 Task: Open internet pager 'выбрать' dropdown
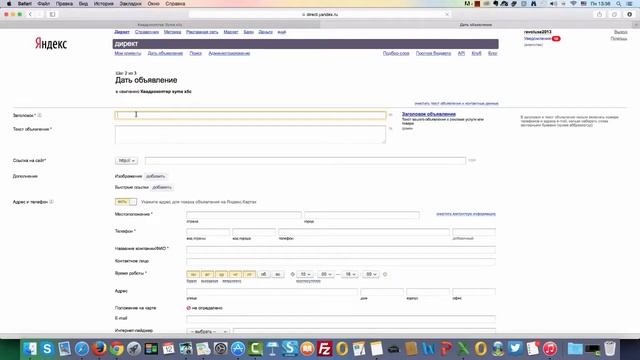208,331
